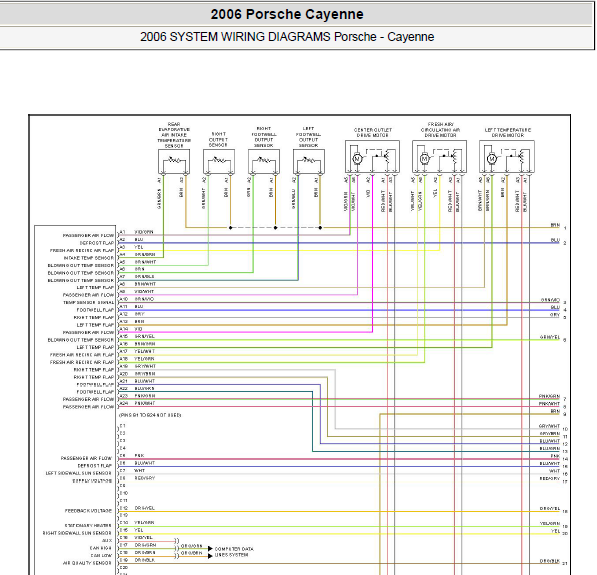Click lower arrowhead pointing to Lines System
The image size is (597, 575).
click(x=210, y=556)
